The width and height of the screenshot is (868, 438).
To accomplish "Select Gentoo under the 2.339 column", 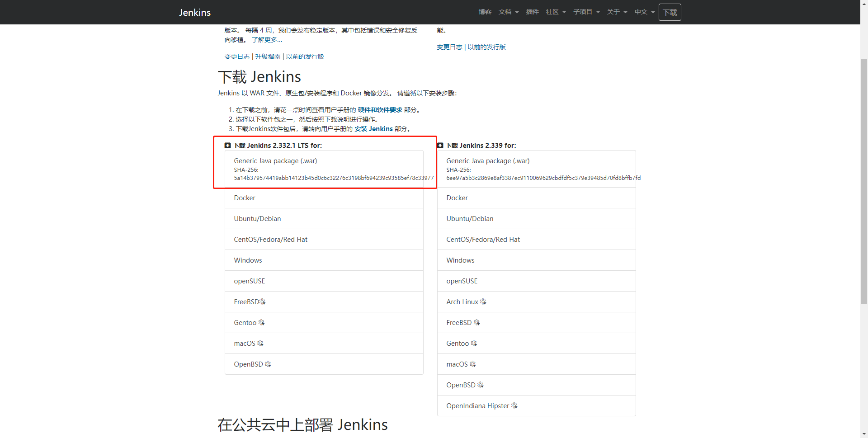I will 536,344.
